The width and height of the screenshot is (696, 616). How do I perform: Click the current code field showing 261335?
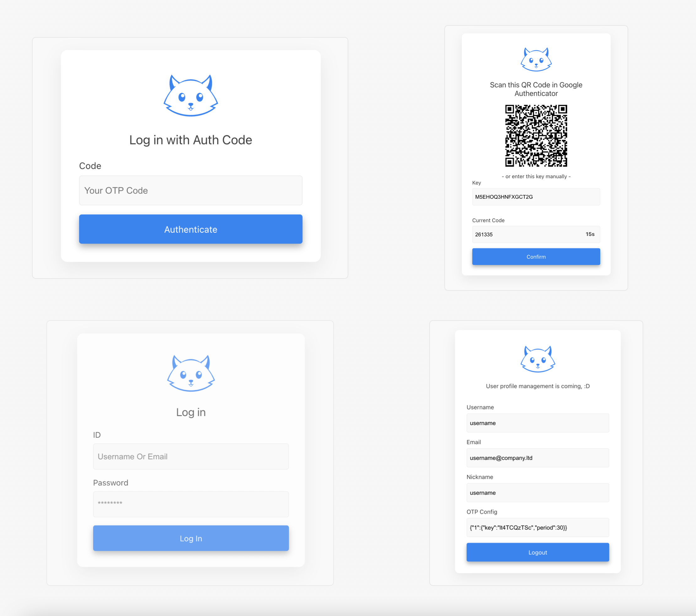click(536, 234)
